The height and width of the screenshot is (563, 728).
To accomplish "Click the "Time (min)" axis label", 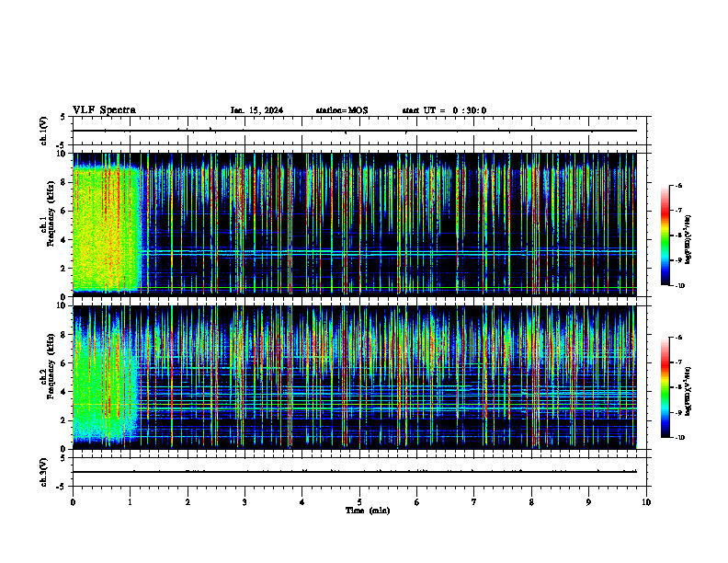I will point(368,511).
